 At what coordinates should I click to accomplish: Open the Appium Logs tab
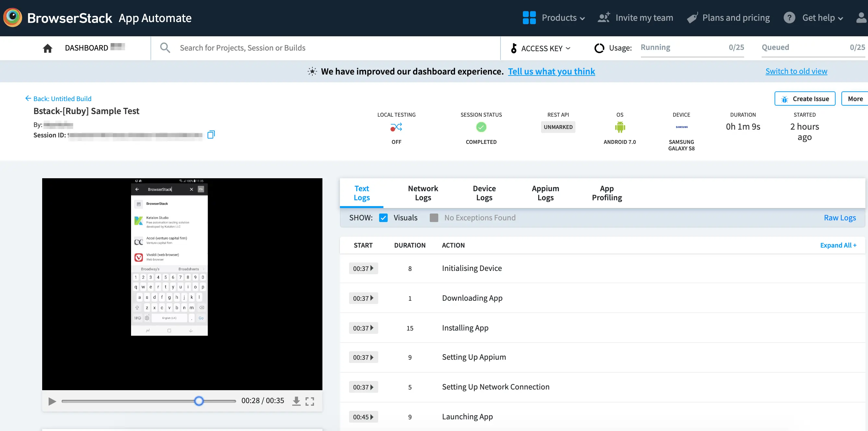pos(545,193)
